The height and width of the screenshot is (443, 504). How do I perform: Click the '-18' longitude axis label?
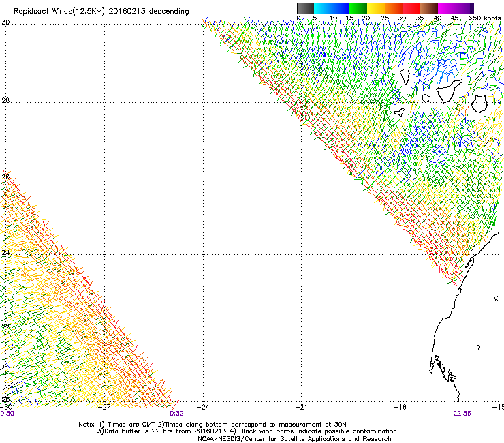pos(400,407)
